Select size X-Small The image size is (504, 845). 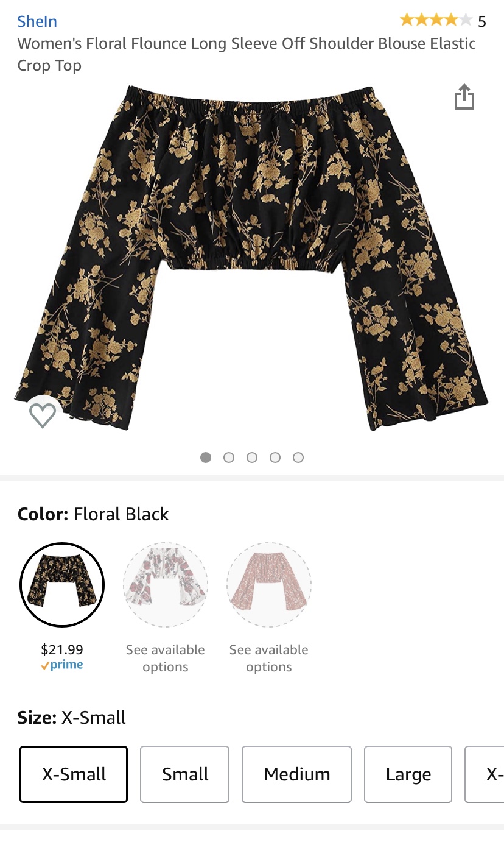click(x=74, y=774)
